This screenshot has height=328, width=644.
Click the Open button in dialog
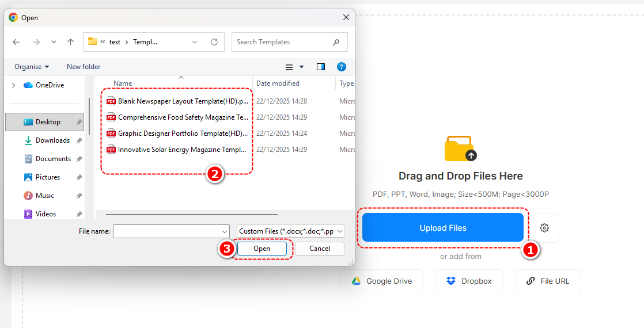click(262, 249)
